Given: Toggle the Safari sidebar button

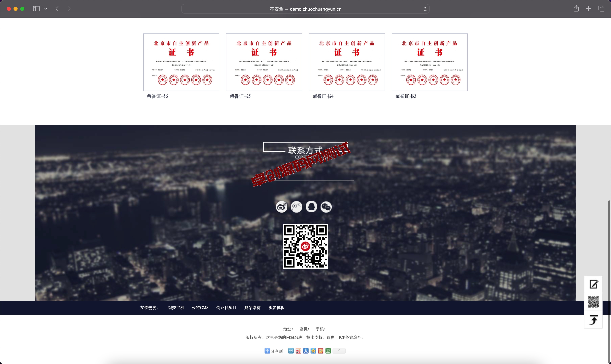Looking at the screenshot, I should point(36,9).
